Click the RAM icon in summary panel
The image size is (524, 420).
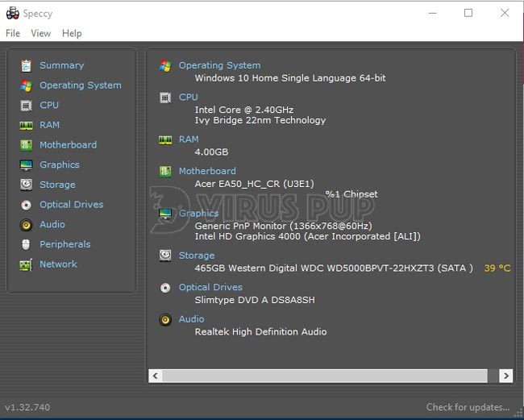165,139
